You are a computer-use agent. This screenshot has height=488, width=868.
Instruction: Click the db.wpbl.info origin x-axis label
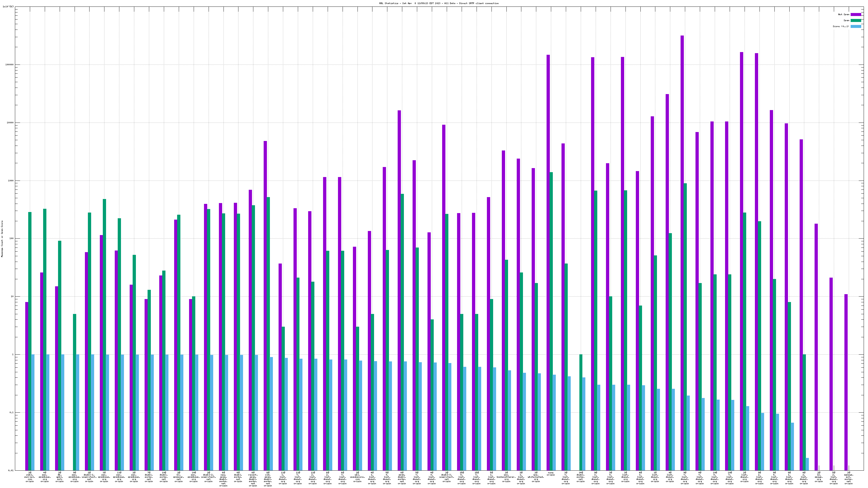[60, 477]
